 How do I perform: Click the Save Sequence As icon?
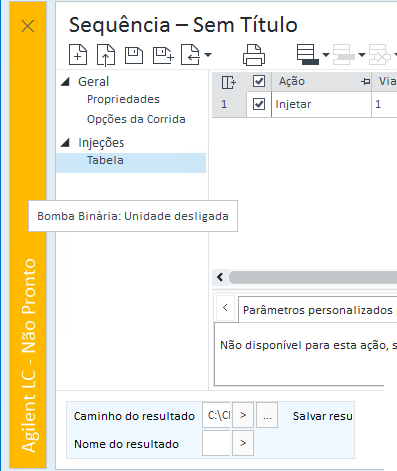[x=163, y=55]
